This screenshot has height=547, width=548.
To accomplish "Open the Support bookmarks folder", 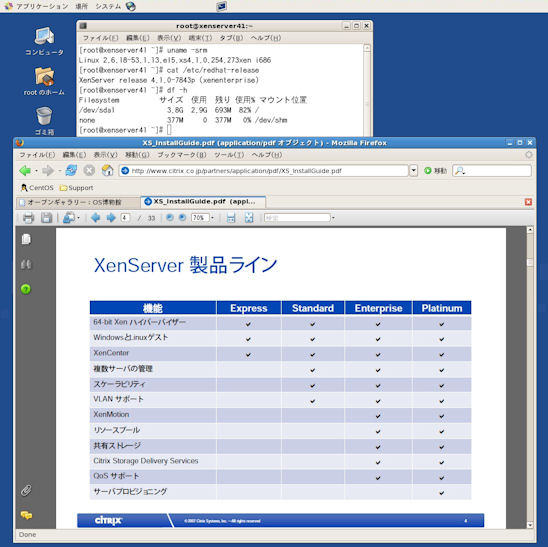I will [x=77, y=188].
